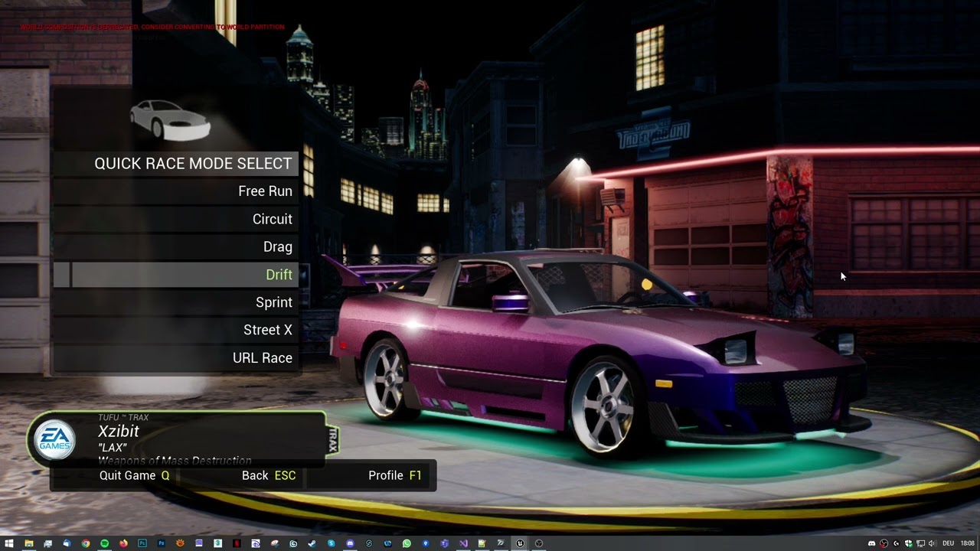980x551 pixels.
Task: Open WhatsApp from the taskbar
Action: click(407, 543)
